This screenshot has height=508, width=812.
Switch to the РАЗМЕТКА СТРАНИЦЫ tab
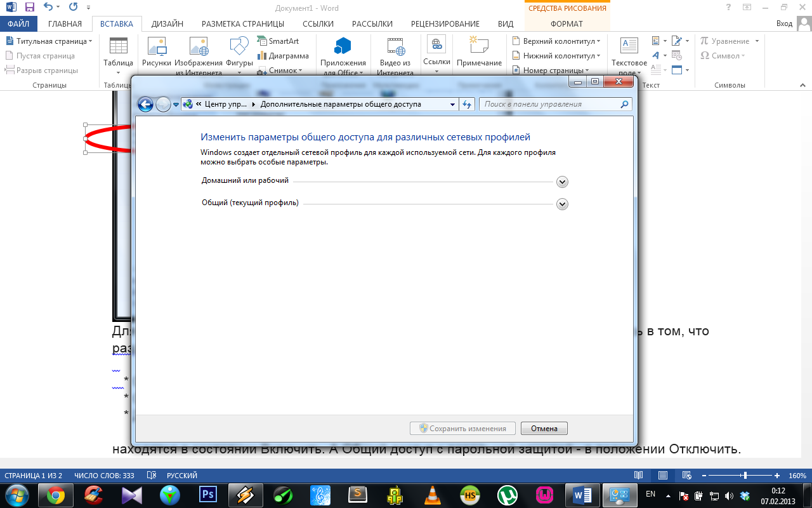coord(243,24)
